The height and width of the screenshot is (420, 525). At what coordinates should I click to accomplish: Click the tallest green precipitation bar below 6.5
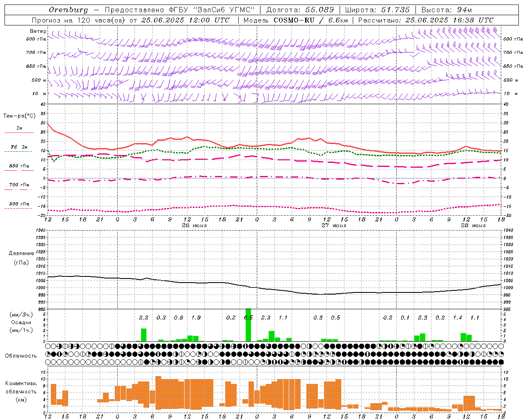coord(248,325)
